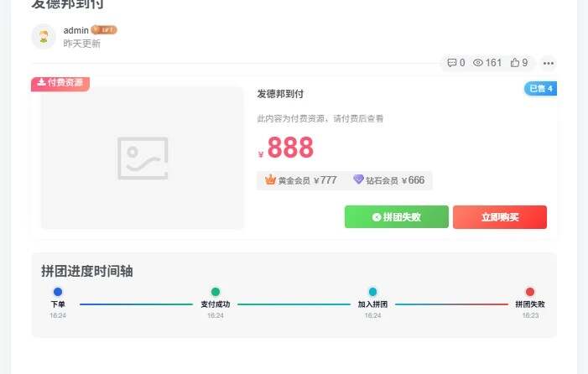588x374 pixels.
Task: Click the eye views icon with 161
Action: tap(478, 63)
